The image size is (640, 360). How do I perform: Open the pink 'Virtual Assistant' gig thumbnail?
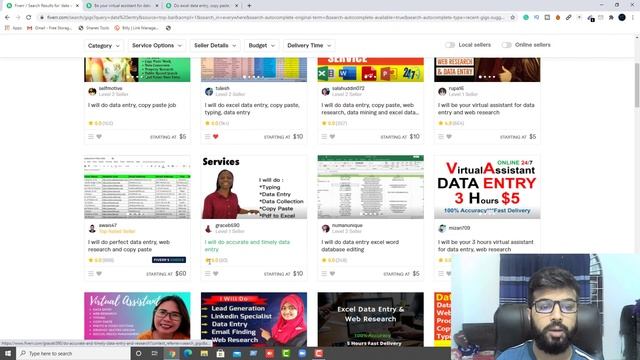(137, 316)
